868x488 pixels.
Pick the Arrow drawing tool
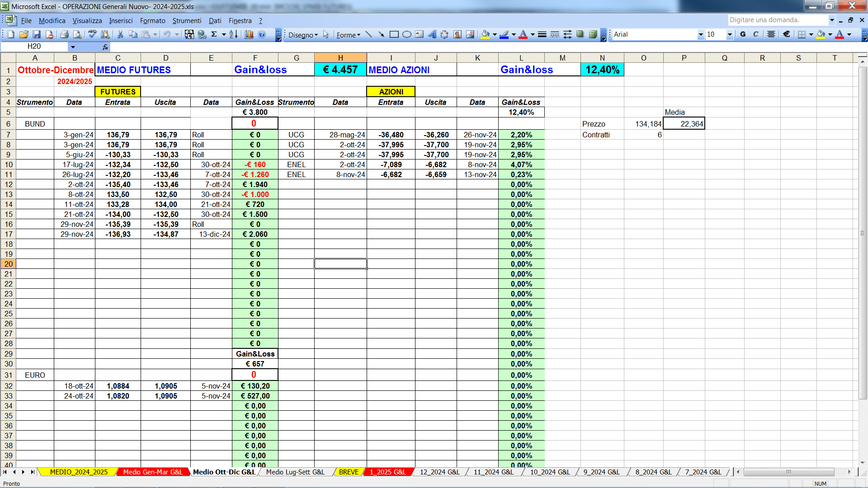382,34
